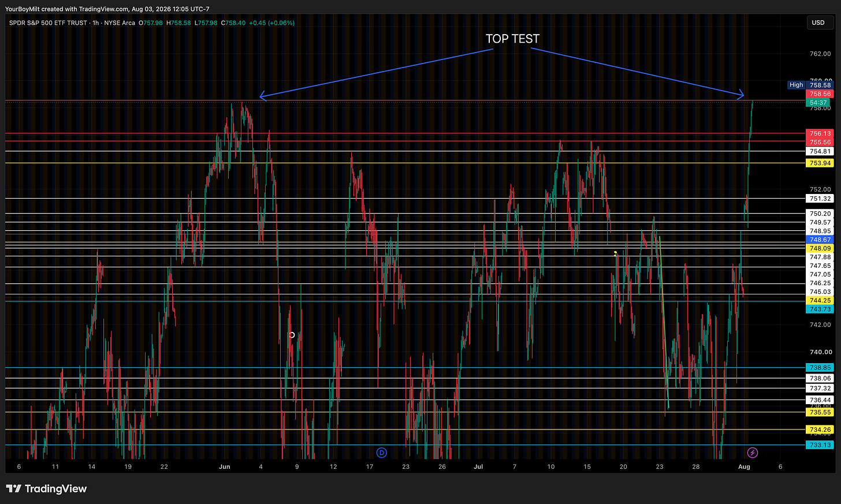This screenshot has height=504, width=841.
Task: Select the 737.32 price level label
Action: coord(820,389)
